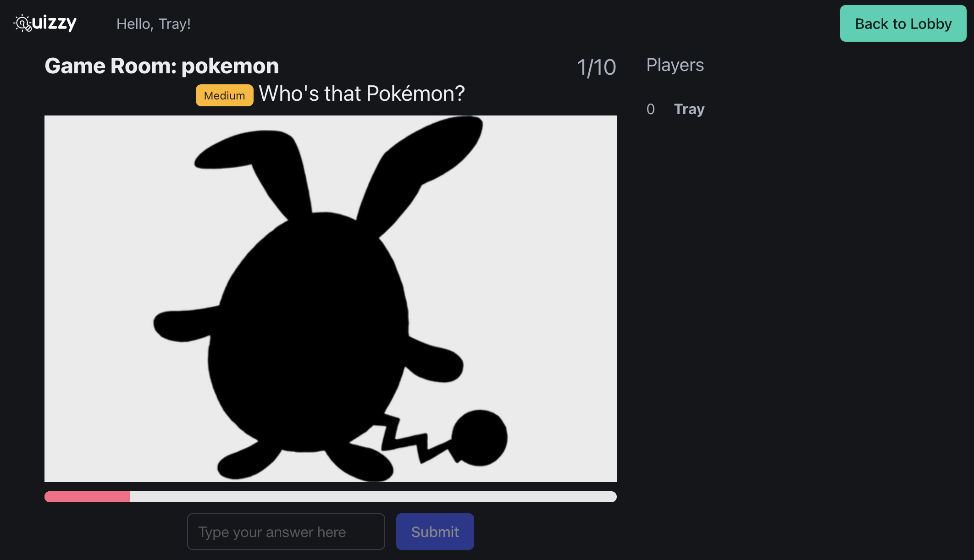Image resolution: width=974 pixels, height=560 pixels.
Task: Click the Quizzy logo
Action: coord(45,23)
